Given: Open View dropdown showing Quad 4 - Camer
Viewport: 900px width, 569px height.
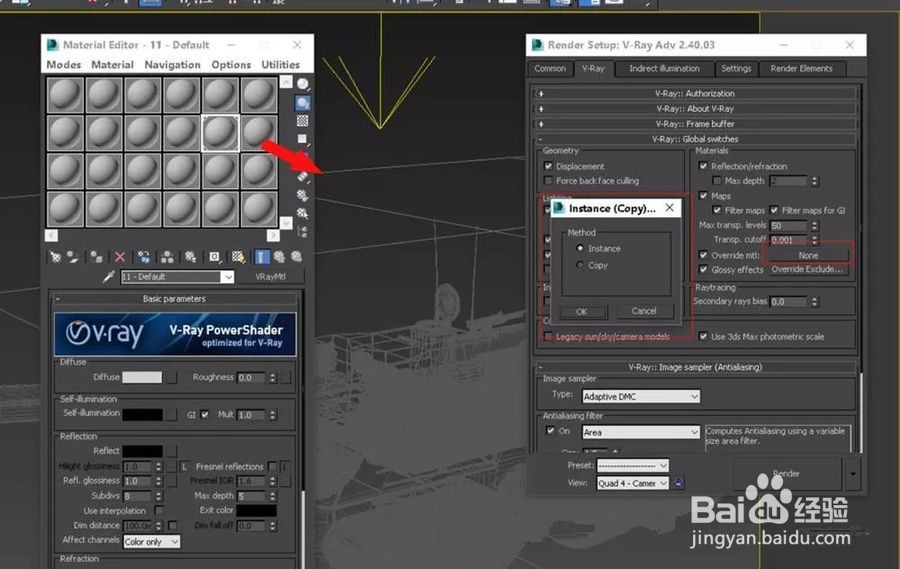Looking at the screenshot, I should point(633,483).
